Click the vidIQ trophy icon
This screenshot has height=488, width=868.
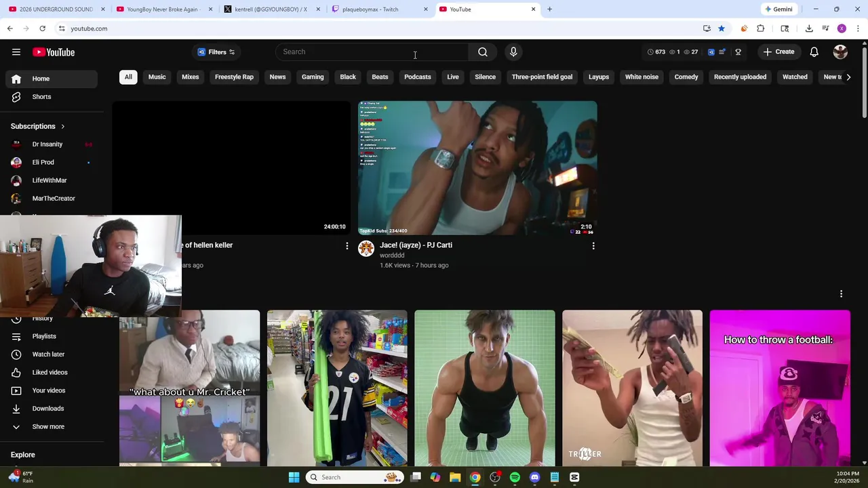point(738,52)
